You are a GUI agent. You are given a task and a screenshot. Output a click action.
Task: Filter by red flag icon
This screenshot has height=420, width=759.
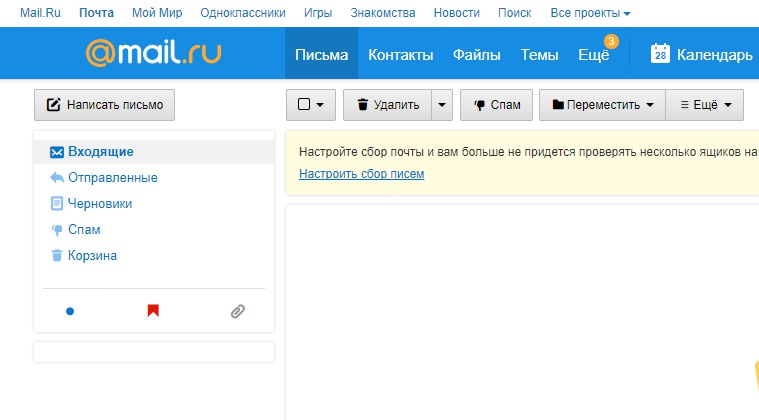coord(153,310)
